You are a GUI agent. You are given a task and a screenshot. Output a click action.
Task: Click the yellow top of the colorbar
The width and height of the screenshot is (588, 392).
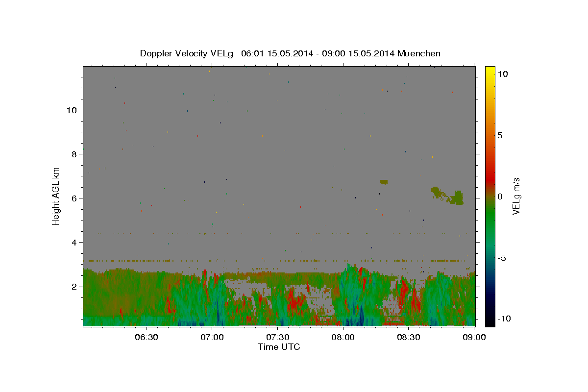coord(490,70)
